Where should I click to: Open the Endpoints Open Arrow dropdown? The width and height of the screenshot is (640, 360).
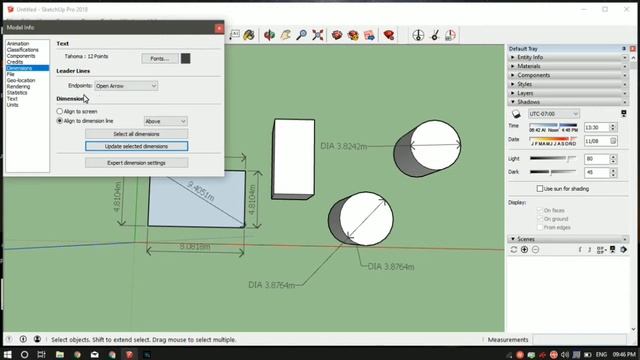click(126, 86)
